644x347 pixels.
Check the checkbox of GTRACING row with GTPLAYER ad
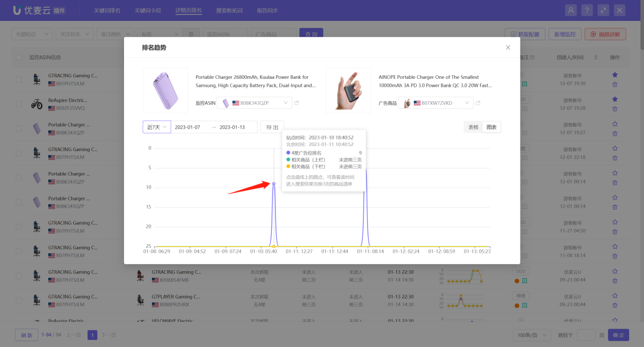click(x=19, y=300)
